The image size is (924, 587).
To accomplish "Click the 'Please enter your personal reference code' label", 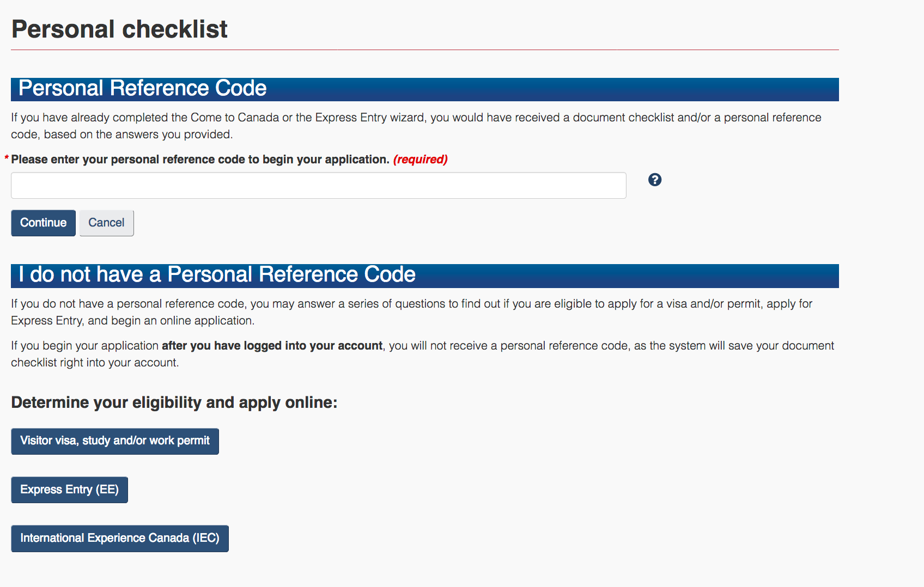I will click(x=200, y=160).
